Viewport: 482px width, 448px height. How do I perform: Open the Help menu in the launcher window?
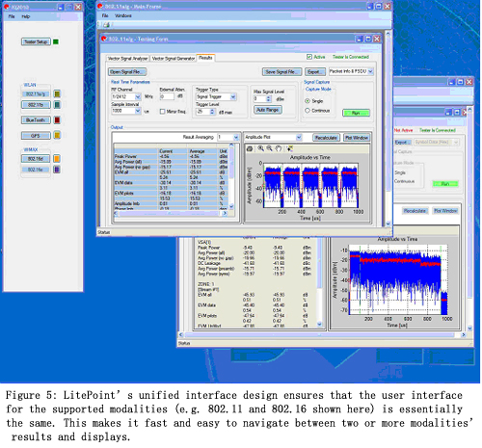(x=26, y=16)
